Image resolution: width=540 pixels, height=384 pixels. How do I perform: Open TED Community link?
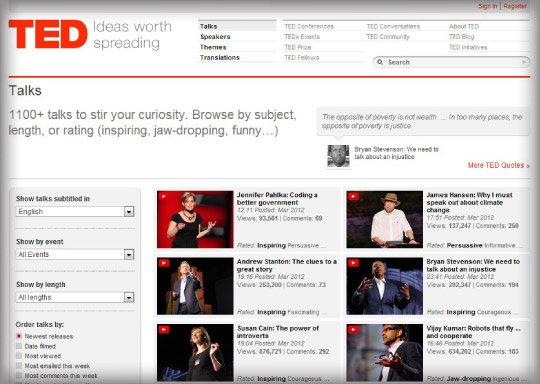point(388,37)
